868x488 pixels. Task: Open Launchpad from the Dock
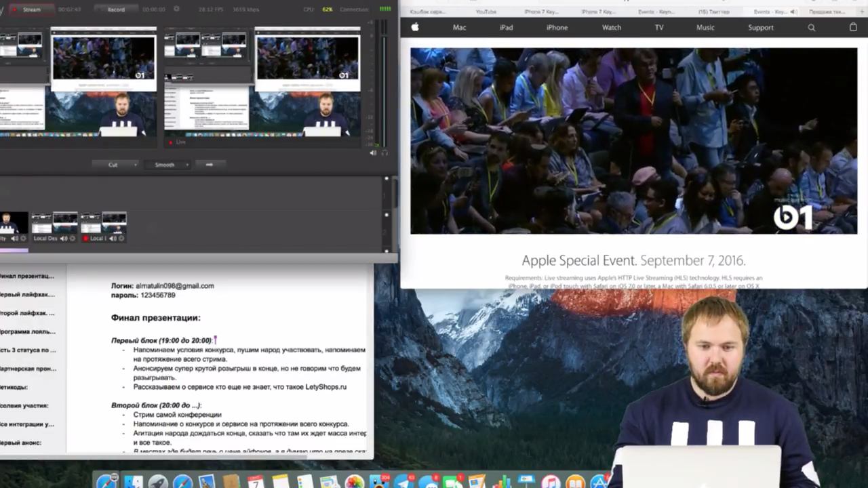(158, 482)
